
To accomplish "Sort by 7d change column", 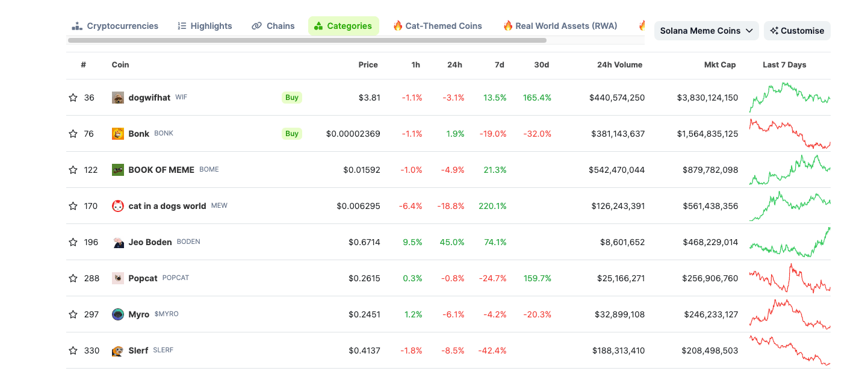I will (500, 65).
